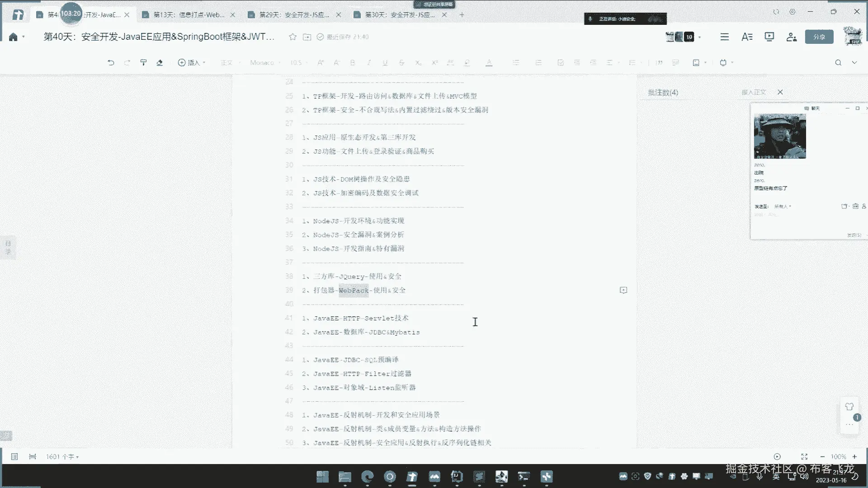Select the format painter tool
This screenshot has height=488, width=868.
[x=143, y=63]
